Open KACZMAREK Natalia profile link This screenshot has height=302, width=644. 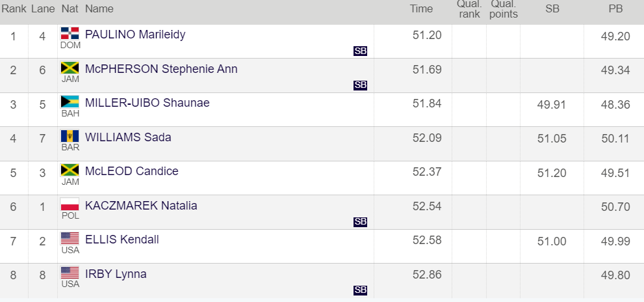pyautogui.click(x=141, y=205)
